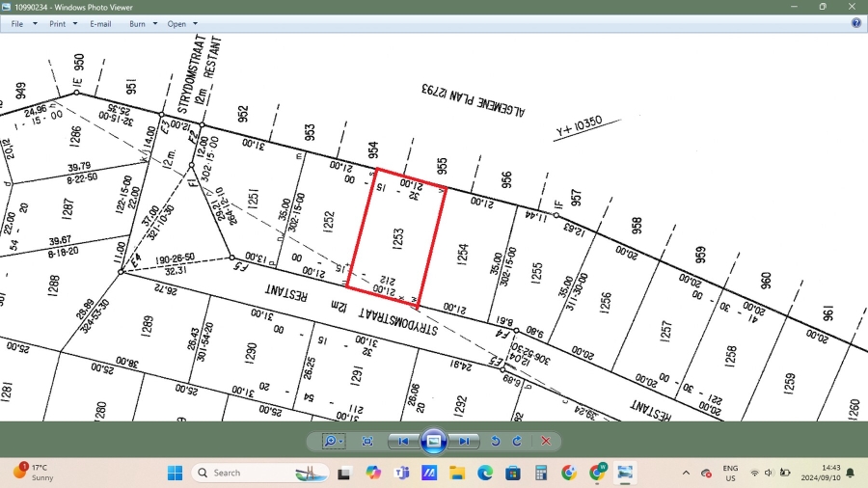Open the Print menu
Image resolution: width=868 pixels, height=488 pixels.
(58, 24)
